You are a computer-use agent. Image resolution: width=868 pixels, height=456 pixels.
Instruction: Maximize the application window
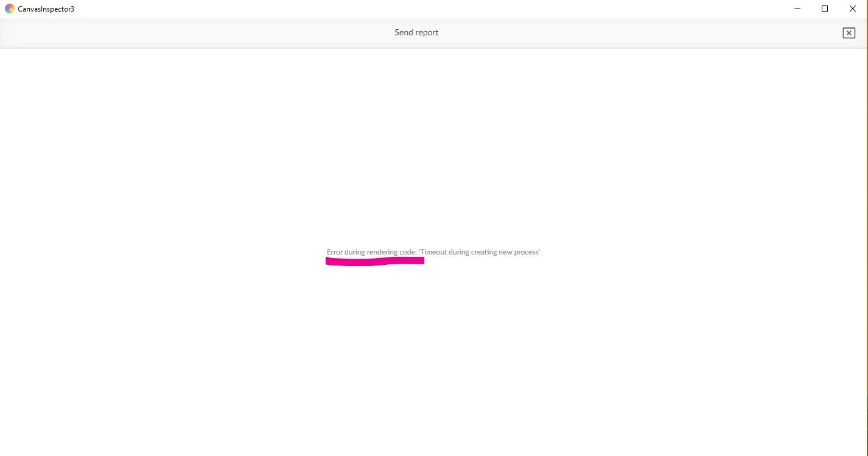[x=825, y=9]
